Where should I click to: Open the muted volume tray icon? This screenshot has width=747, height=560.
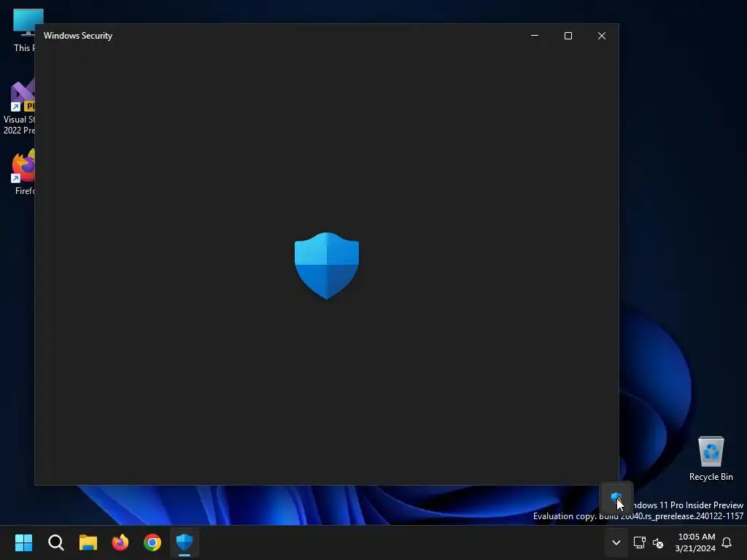[658, 542]
